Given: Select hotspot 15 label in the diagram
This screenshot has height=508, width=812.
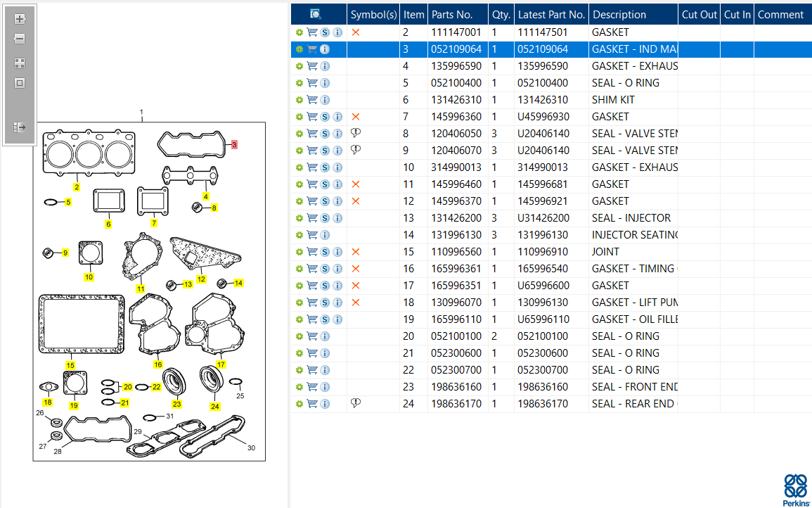Looking at the screenshot, I should [70, 365].
